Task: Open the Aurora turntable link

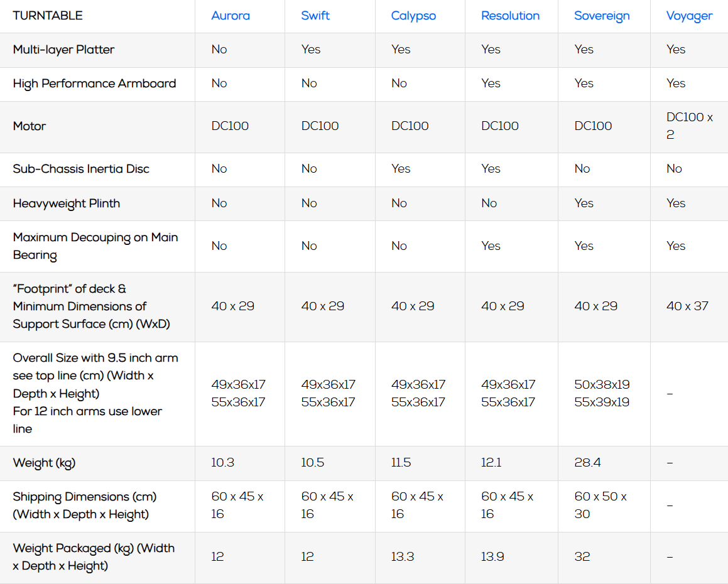Action: point(231,16)
